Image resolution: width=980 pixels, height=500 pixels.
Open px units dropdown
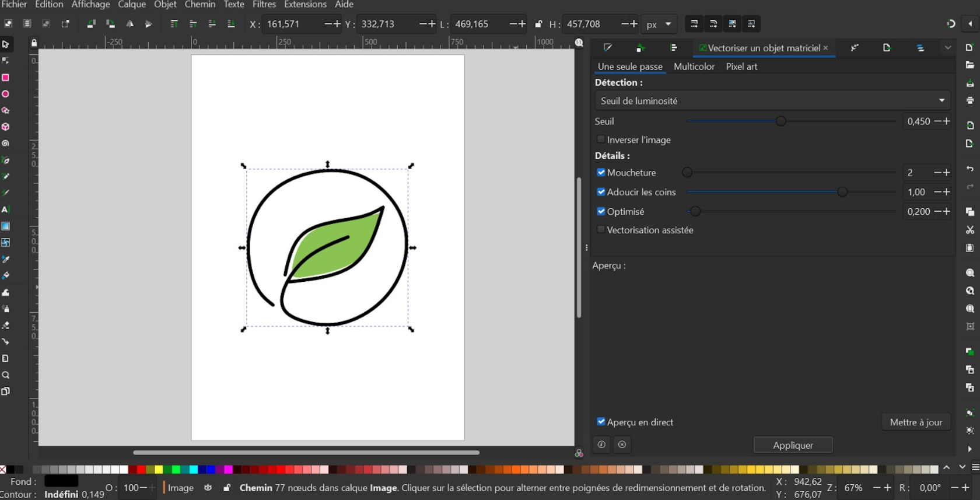(659, 24)
